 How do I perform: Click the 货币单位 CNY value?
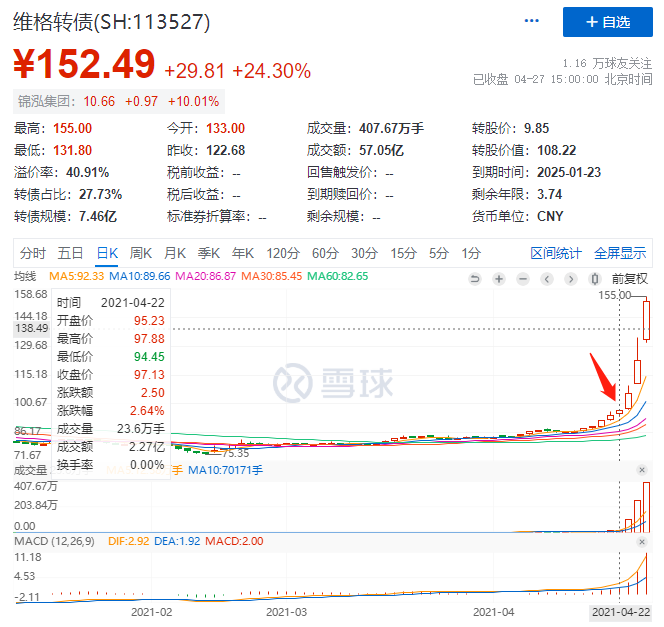[550, 216]
